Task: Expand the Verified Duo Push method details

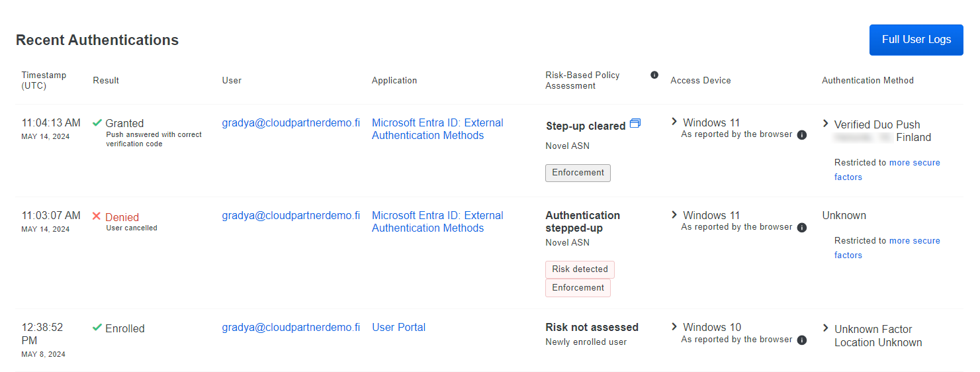Action: (x=826, y=124)
